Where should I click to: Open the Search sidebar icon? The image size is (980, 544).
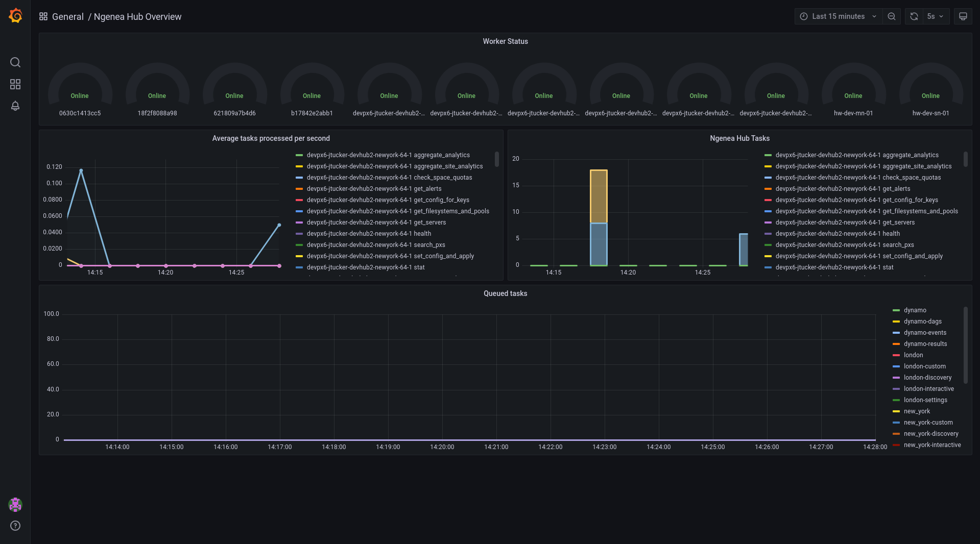click(x=15, y=62)
